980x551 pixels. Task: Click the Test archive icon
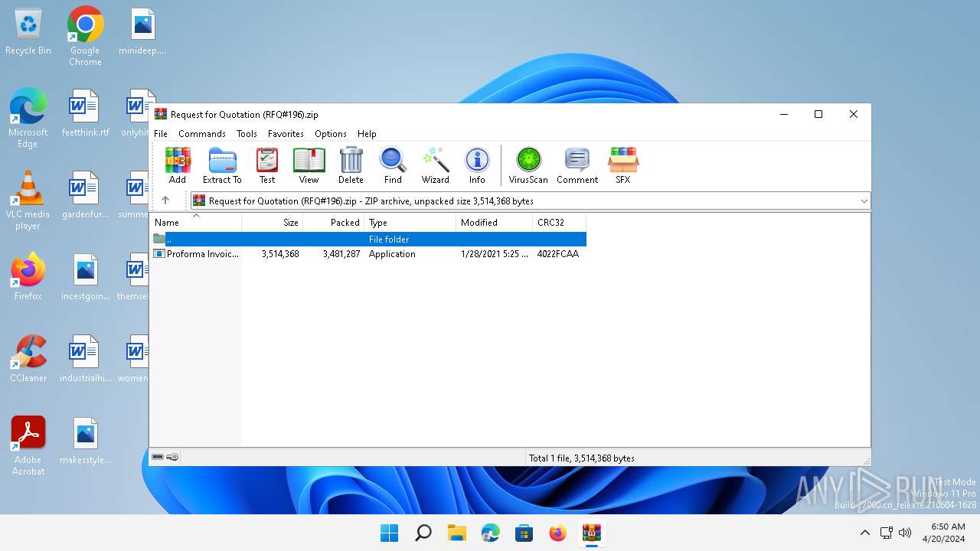[267, 165]
